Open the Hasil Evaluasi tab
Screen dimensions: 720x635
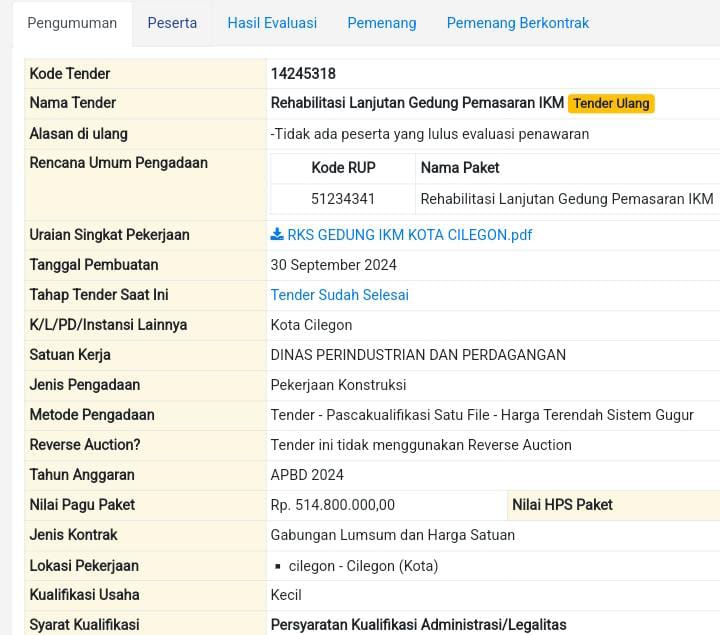click(272, 23)
